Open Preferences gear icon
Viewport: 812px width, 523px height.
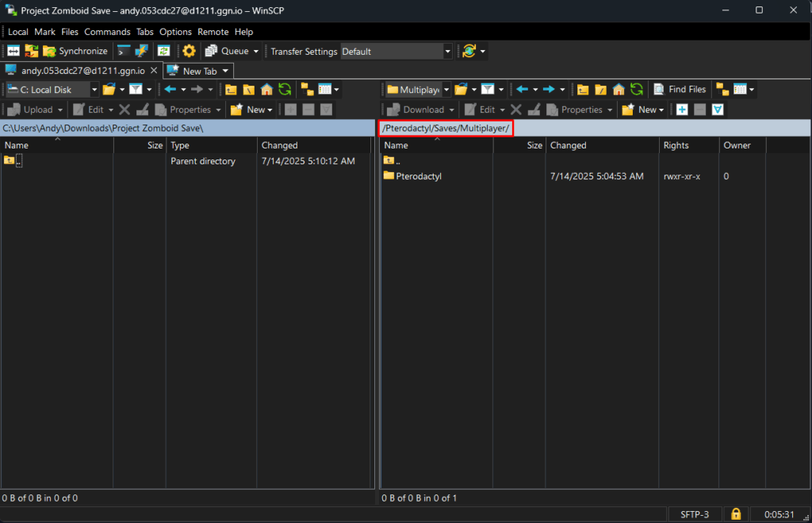point(189,51)
